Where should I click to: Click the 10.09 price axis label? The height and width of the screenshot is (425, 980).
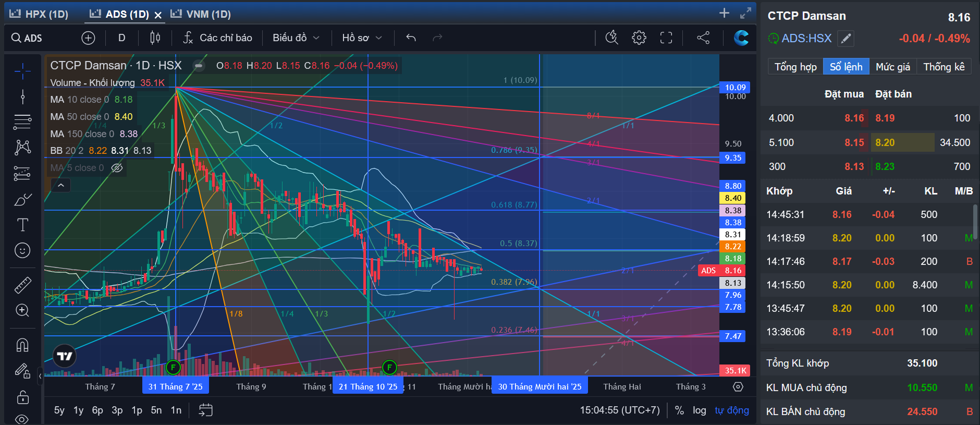click(735, 87)
